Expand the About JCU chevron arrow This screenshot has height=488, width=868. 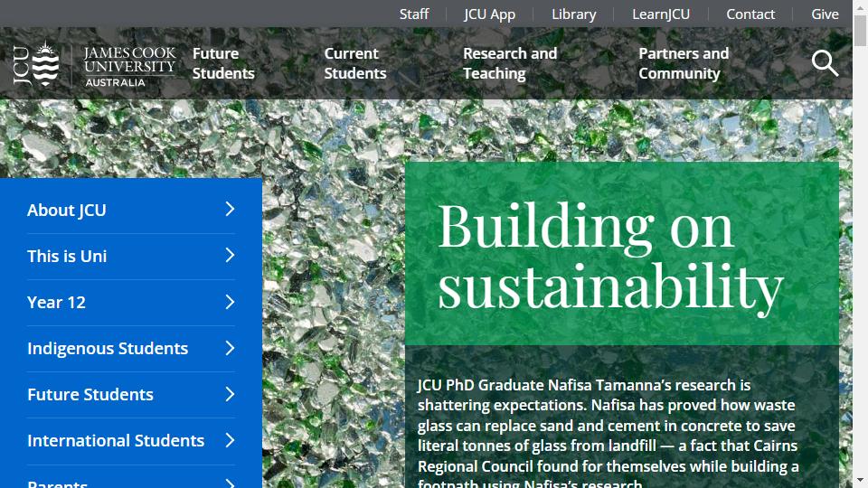[x=231, y=209]
